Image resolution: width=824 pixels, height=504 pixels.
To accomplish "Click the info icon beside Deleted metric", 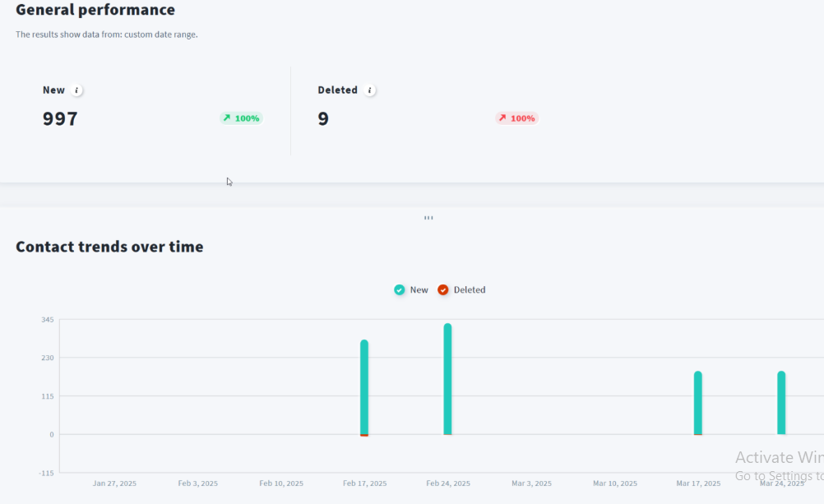I will [x=370, y=90].
